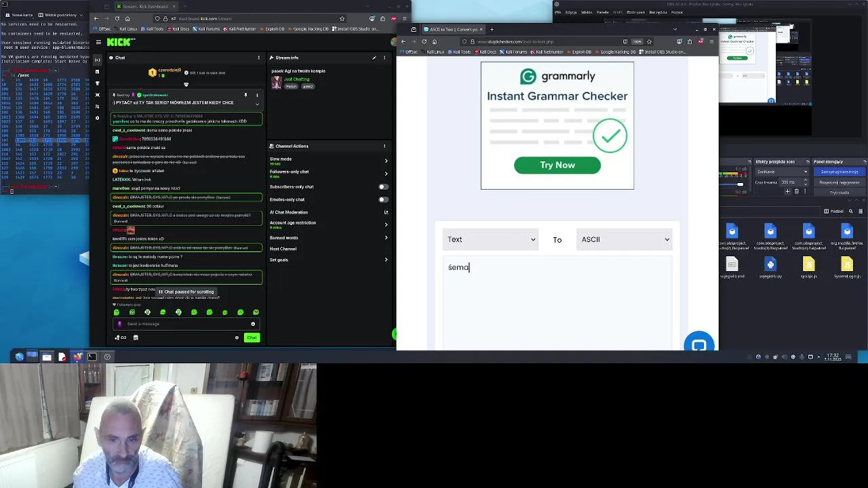Viewport: 868px width, 488px height.
Task: Open the emoji picker in message box
Action: (x=253, y=324)
